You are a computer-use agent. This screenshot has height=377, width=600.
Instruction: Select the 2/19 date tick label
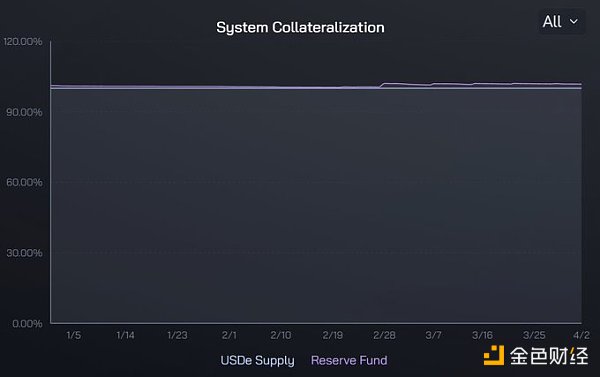pos(332,335)
